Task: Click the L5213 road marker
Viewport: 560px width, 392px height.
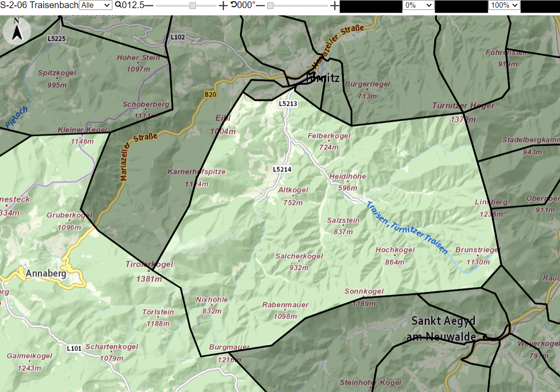Action: coord(288,103)
